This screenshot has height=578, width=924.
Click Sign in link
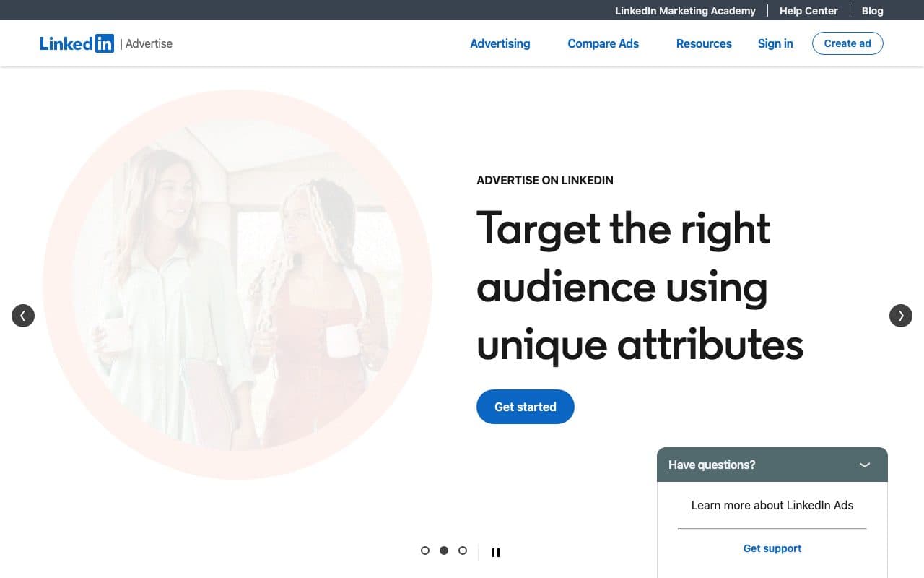point(775,43)
